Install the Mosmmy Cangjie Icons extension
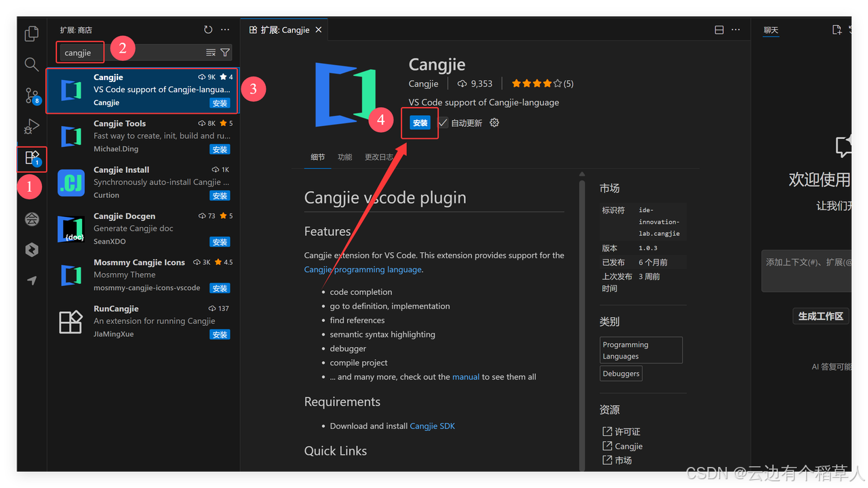The height and width of the screenshot is (488, 868). click(x=220, y=288)
